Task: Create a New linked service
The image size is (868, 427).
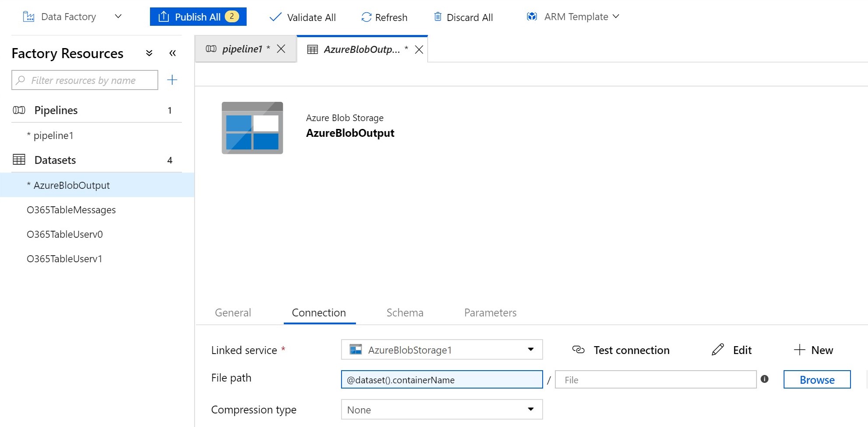Action: [813, 350]
